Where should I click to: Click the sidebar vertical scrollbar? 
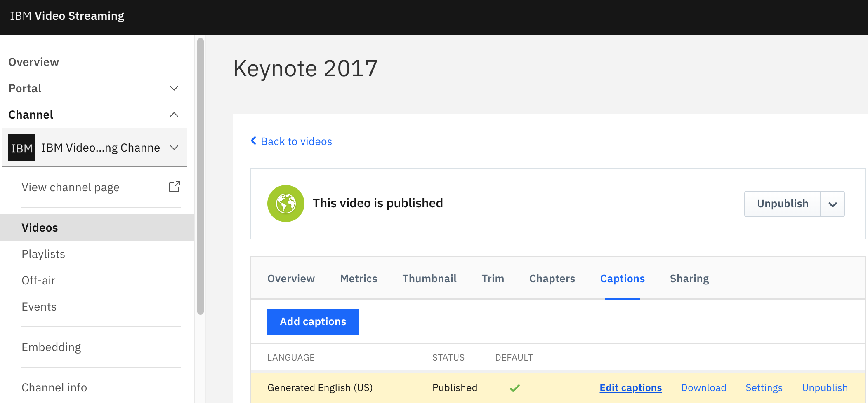click(x=200, y=176)
